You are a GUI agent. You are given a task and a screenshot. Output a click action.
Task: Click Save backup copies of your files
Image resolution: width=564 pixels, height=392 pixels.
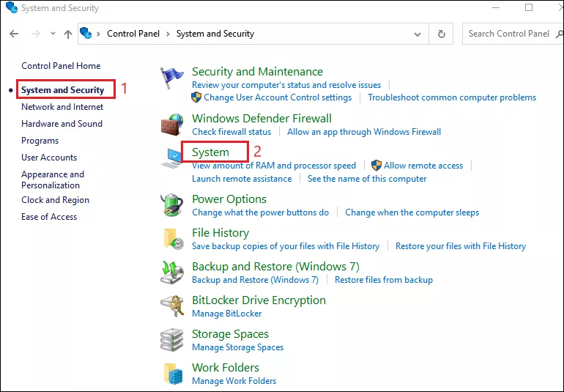tap(286, 246)
